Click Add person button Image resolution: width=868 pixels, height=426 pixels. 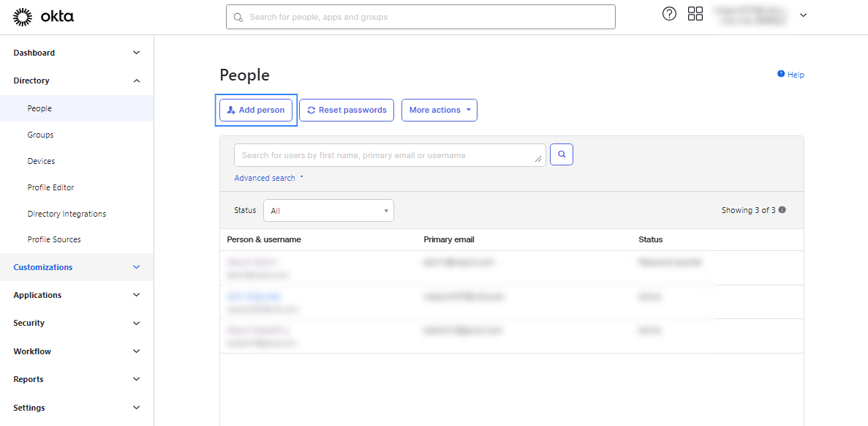pos(256,110)
